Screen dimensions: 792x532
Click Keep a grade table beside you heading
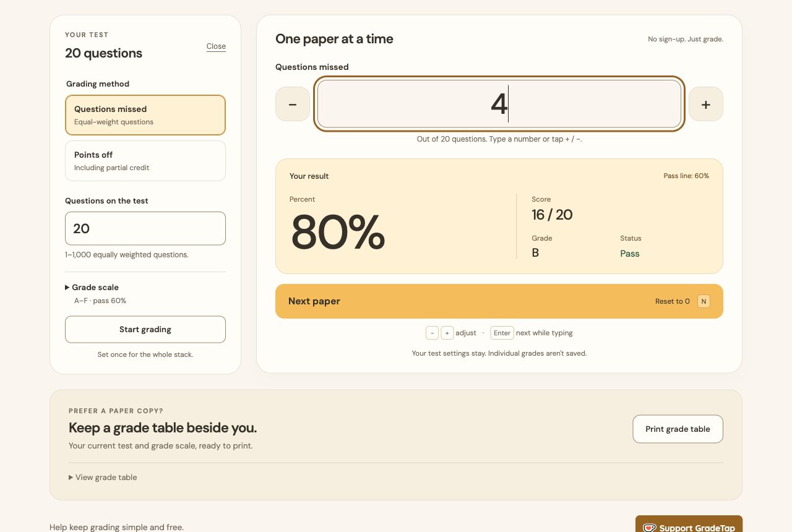163,428
